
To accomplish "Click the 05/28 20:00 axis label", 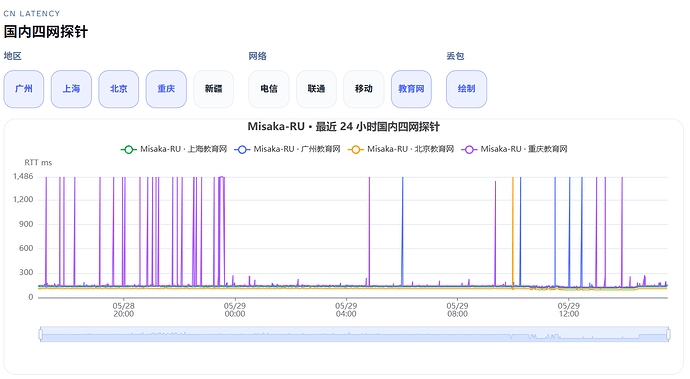I will 123,310.
